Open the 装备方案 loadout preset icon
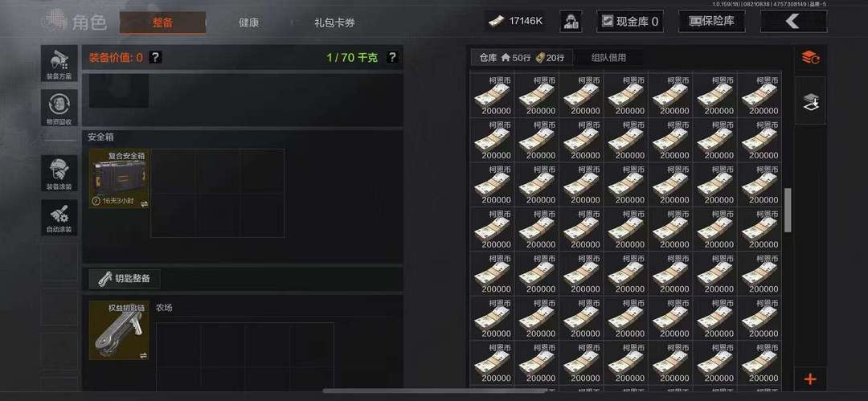This screenshot has width=868, height=401. [59, 63]
